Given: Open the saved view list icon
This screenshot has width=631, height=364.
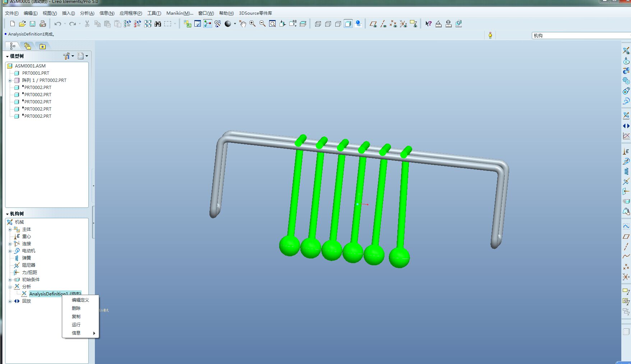Looking at the screenshot, I should (x=293, y=24).
